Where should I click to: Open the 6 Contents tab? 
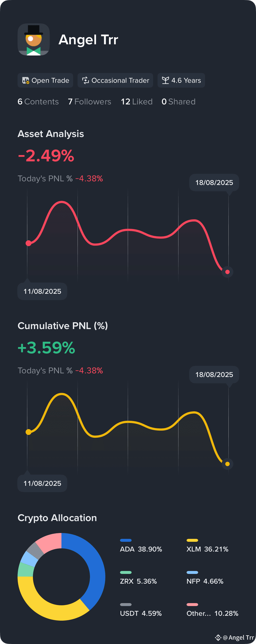(x=38, y=101)
